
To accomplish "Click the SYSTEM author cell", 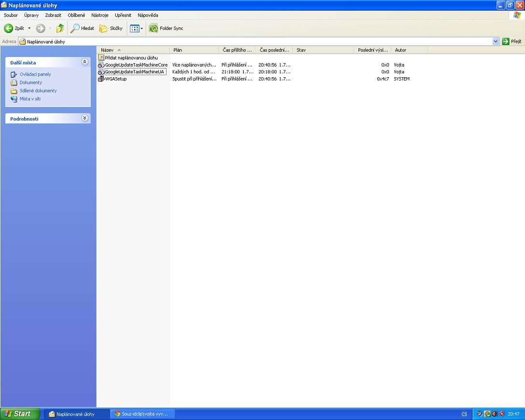I will [402, 79].
